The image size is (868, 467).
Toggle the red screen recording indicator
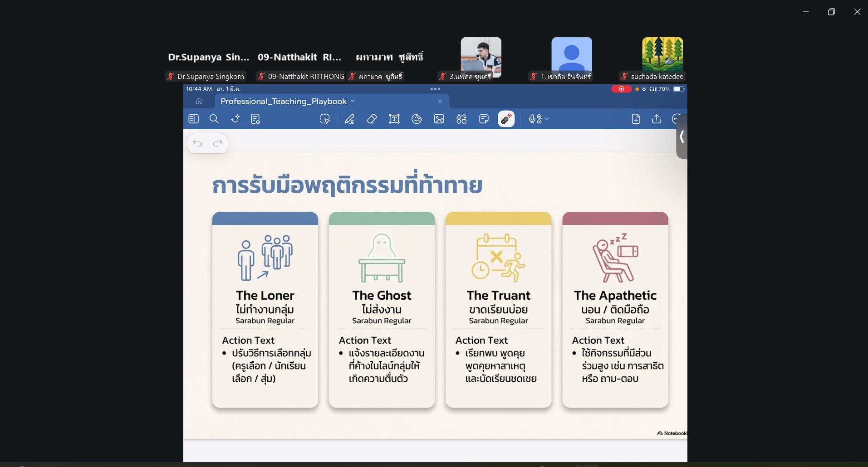(x=621, y=89)
